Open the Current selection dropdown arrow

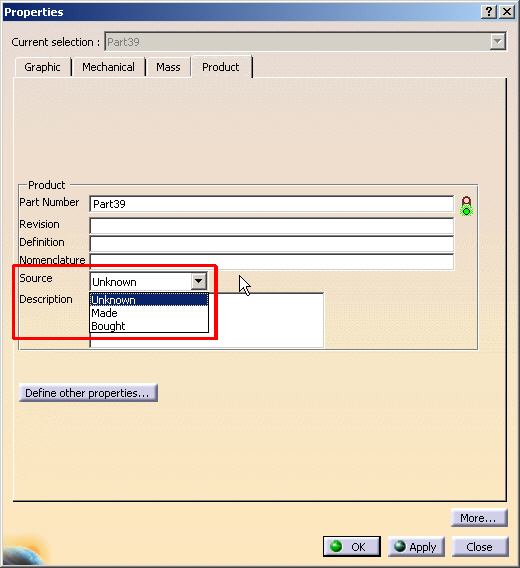pyautogui.click(x=498, y=42)
